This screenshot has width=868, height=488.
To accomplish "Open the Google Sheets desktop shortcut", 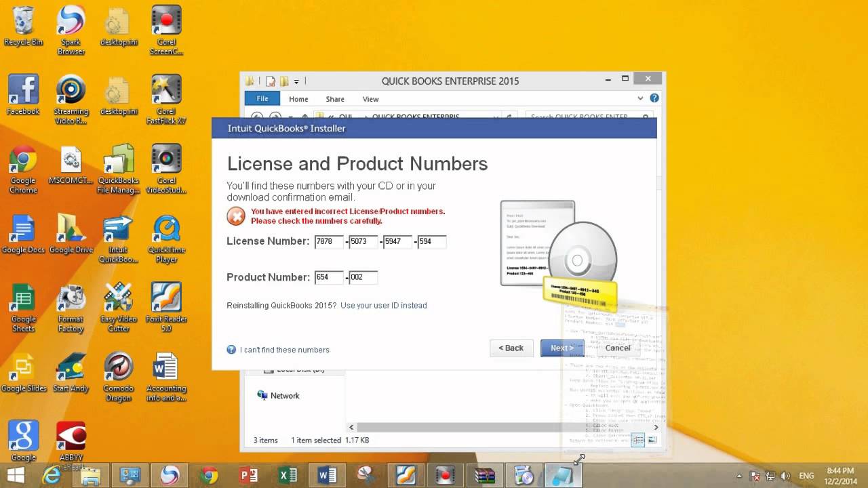I will 23,308.
